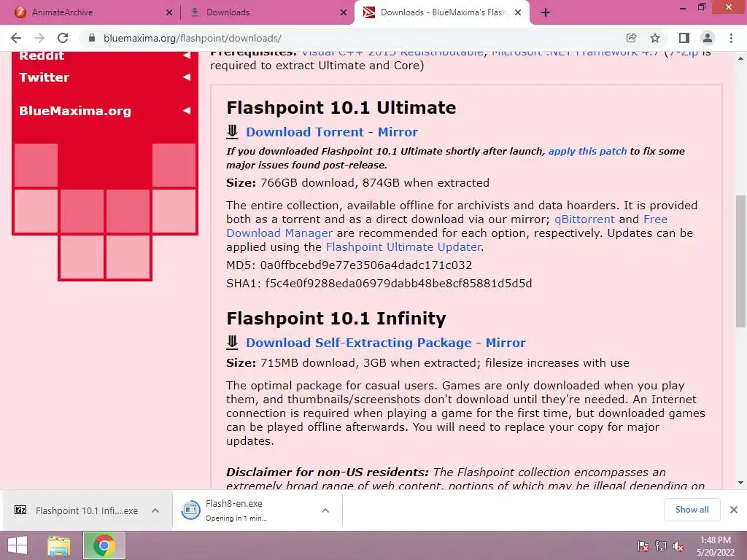Click the arrow next to BlueMaxima.org
Viewport: 747px width, 560px height.
coord(187,111)
